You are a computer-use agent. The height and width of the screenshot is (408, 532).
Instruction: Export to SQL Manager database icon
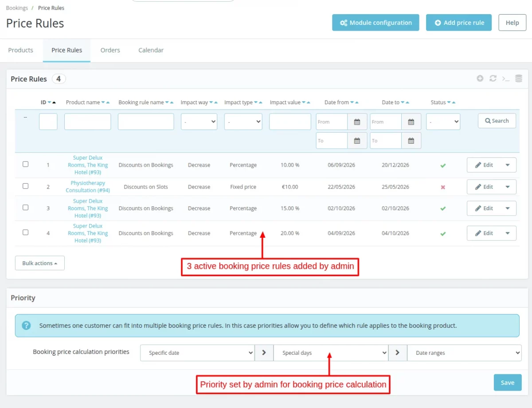pyautogui.click(x=518, y=78)
